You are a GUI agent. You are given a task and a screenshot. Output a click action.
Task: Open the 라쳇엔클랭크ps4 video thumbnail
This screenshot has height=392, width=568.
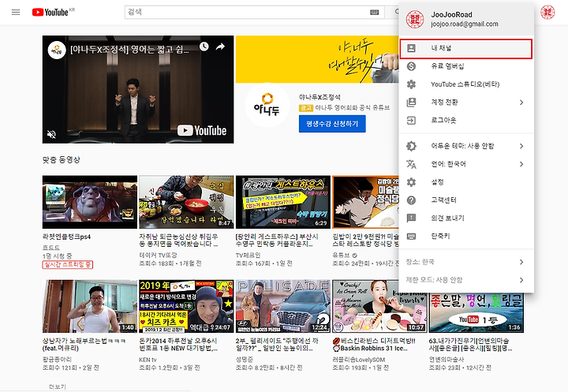[90, 202]
